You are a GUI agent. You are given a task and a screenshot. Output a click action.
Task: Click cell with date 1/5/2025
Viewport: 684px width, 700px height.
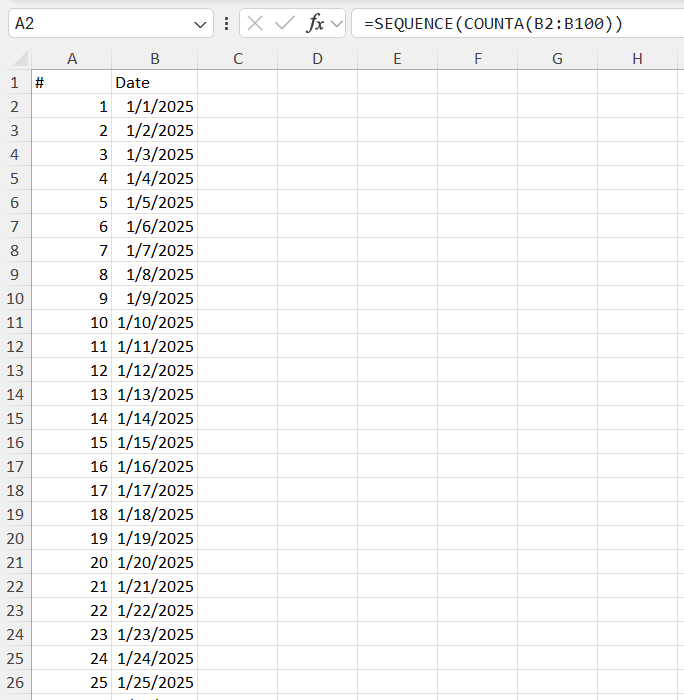tap(154, 202)
